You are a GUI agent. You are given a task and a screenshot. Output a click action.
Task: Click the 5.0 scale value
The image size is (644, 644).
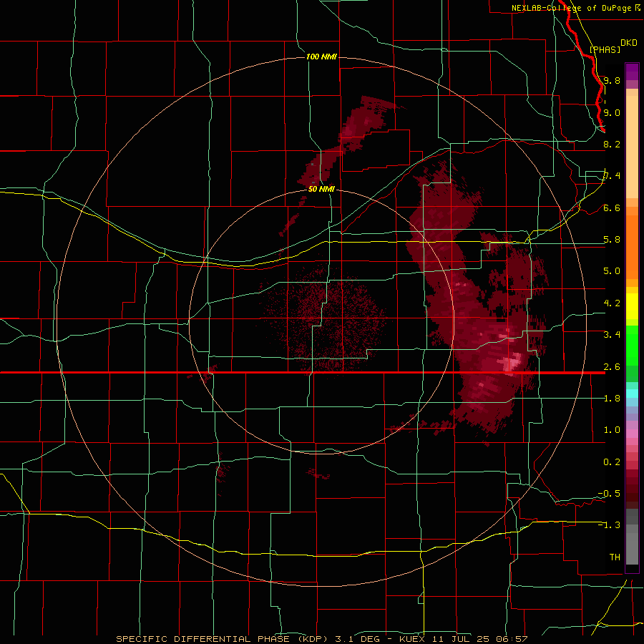tap(612, 271)
